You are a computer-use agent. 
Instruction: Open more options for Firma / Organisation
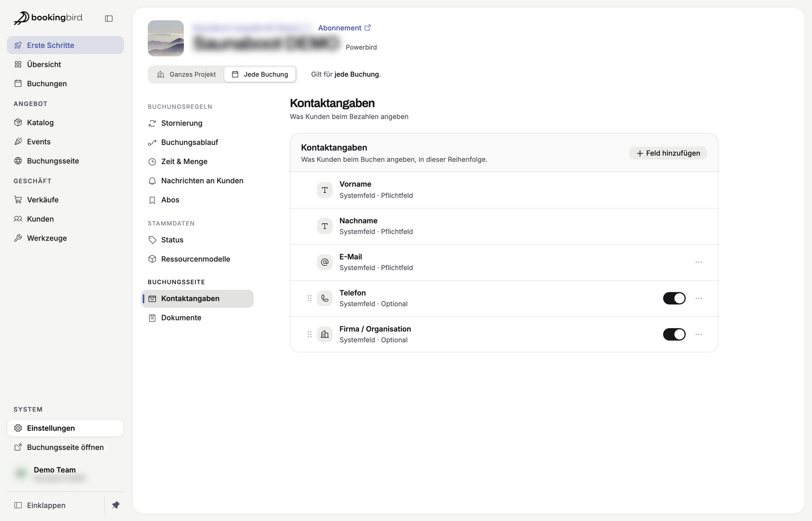(x=698, y=334)
